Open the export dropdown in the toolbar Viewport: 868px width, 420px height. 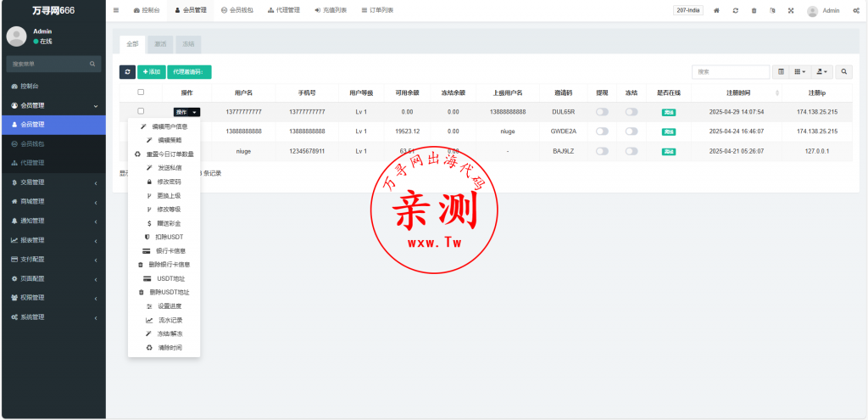(822, 72)
